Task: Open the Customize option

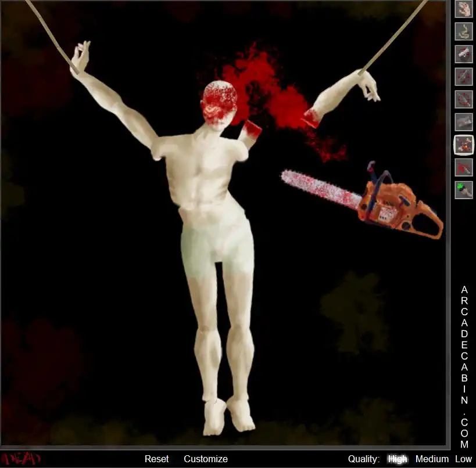Action: point(205,459)
